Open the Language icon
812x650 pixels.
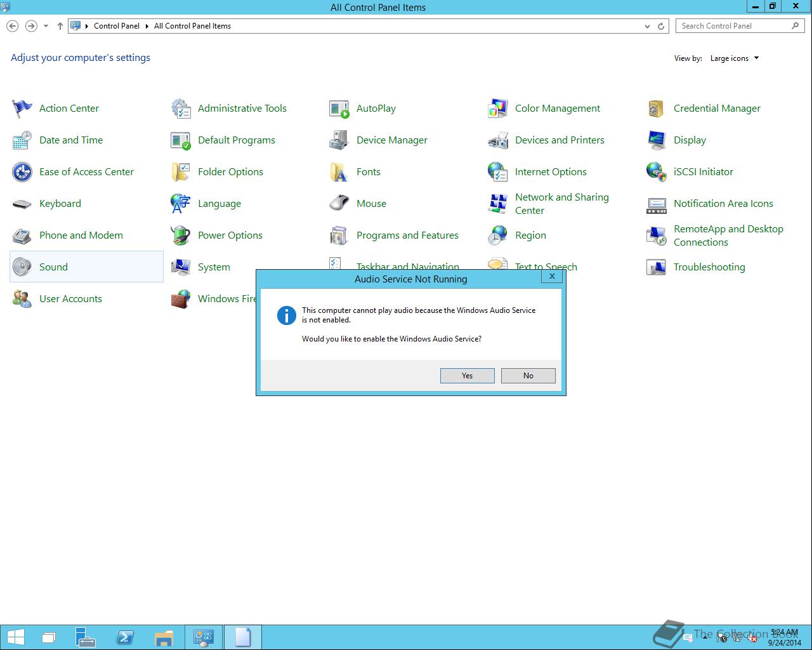(x=181, y=204)
